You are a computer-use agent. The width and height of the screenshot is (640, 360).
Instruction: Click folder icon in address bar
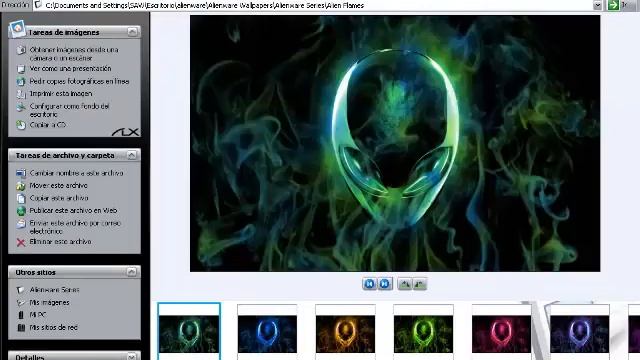click(x=38, y=5)
